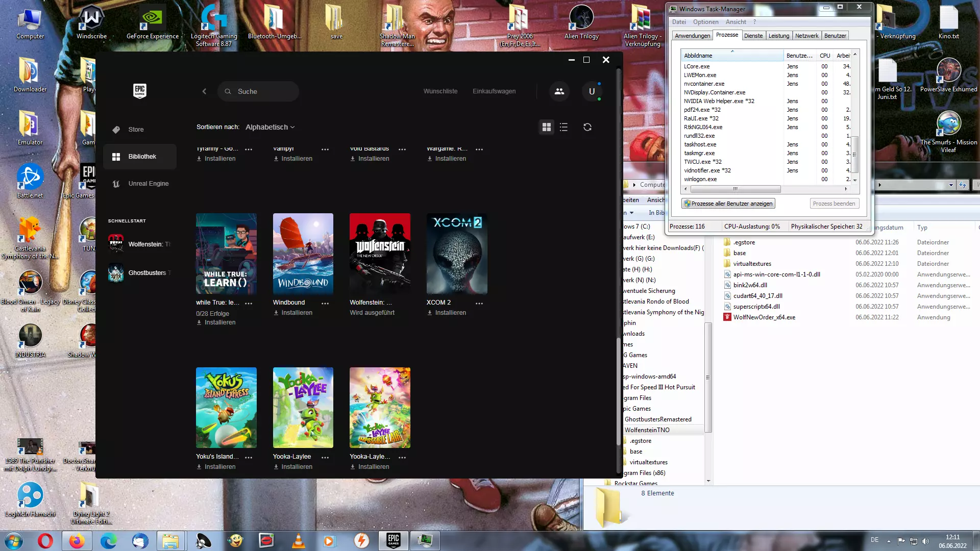Click the Suche search field
Viewport: 980px width, 551px height.
[x=258, y=91]
